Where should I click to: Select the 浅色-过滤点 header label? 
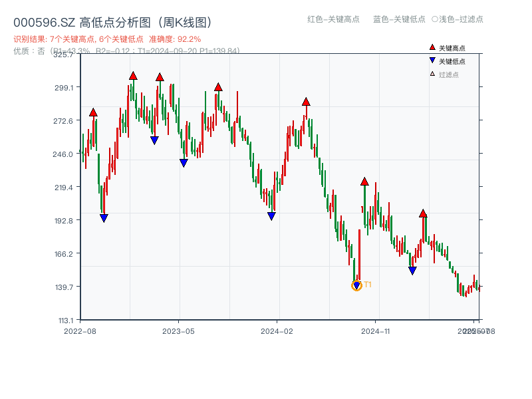pyautogui.click(x=459, y=20)
